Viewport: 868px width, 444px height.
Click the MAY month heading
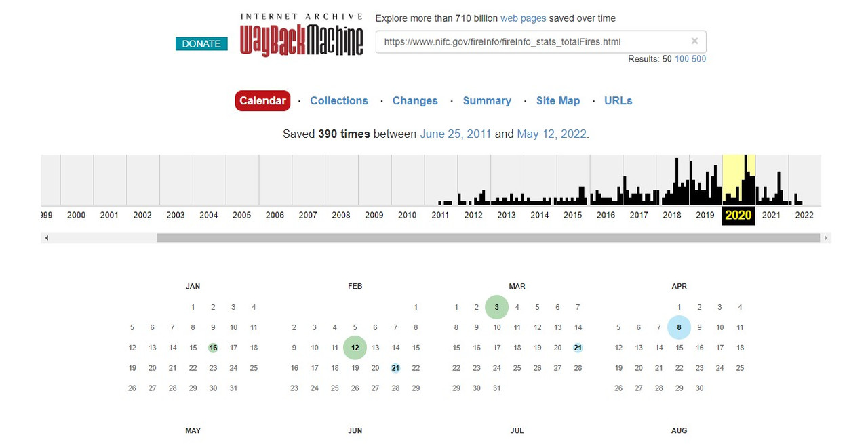pyautogui.click(x=193, y=430)
